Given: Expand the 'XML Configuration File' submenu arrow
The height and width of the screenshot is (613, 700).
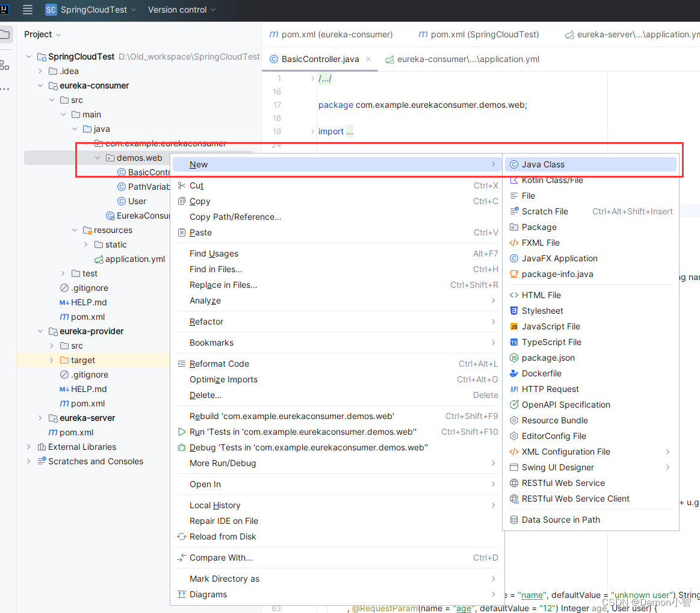Looking at the screenshot, I should pyautogui.click(x=667, y=451).
